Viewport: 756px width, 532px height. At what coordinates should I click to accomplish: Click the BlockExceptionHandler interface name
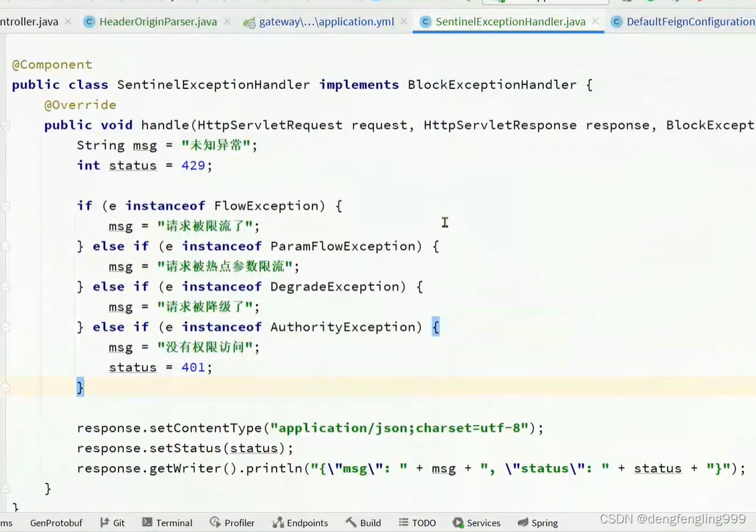pos(492,85)
